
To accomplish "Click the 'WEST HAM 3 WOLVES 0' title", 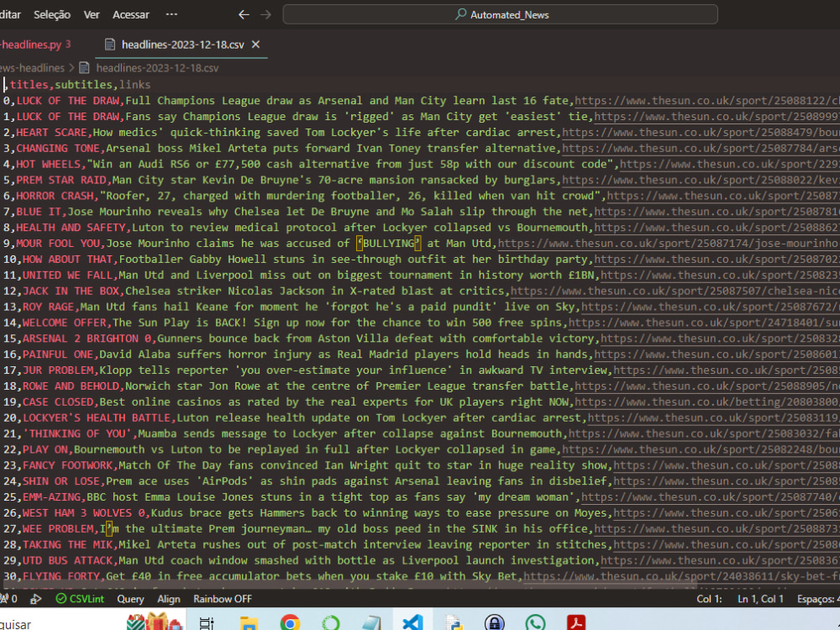I will pyautogui.click(x=83, y=513).
